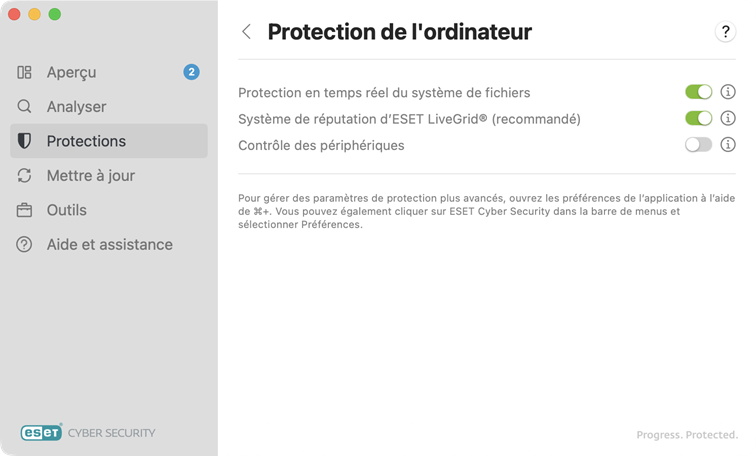The width and height of the screenshot is (756, 456).
Task: Click the Aperçu sidebar icon
Action: pos(25,73)
